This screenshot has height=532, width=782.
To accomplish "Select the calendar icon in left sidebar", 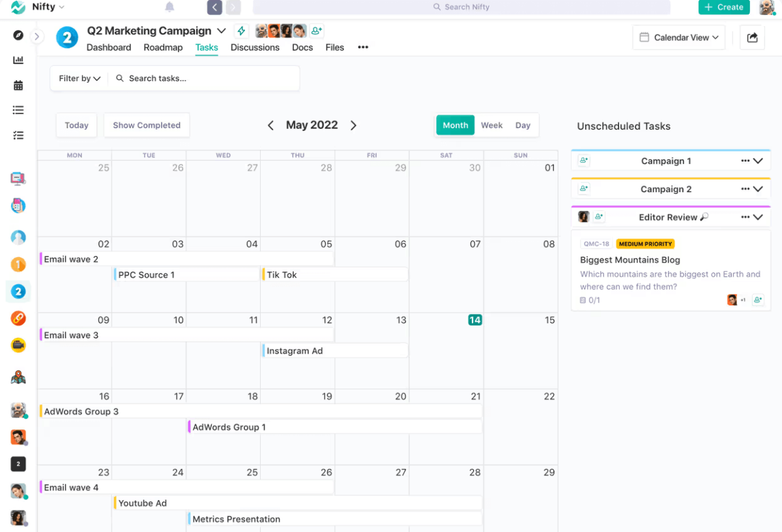I will point(18,85).
